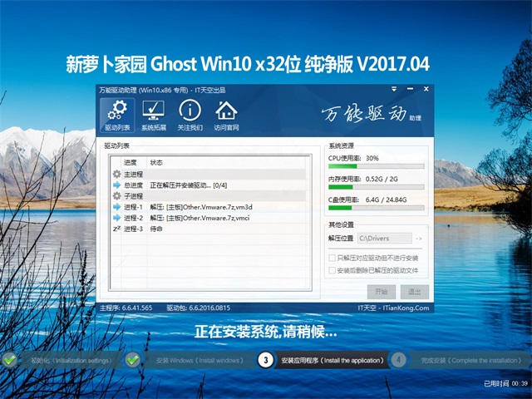Click the 解压位置 C:\Drivers path field

tap(385, 239)
